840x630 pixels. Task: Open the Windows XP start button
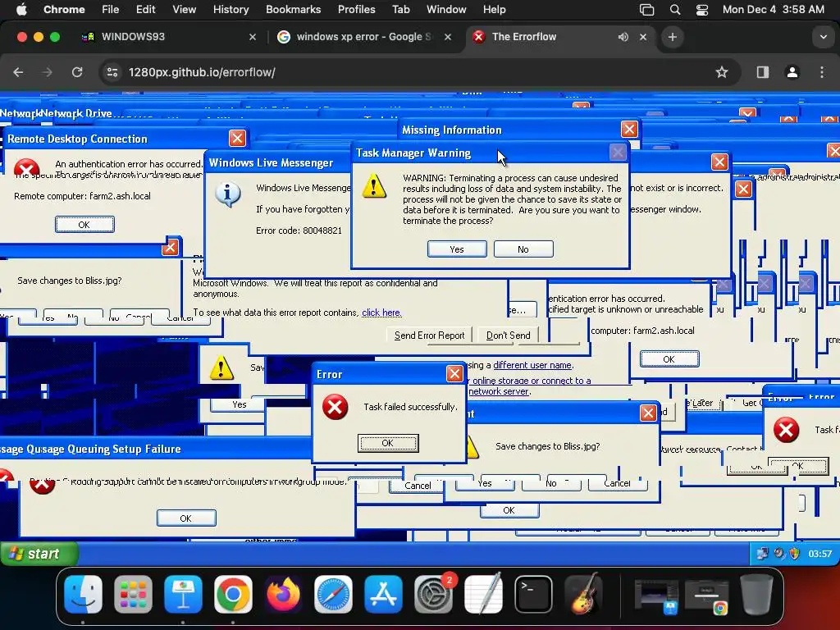point(39,554)
